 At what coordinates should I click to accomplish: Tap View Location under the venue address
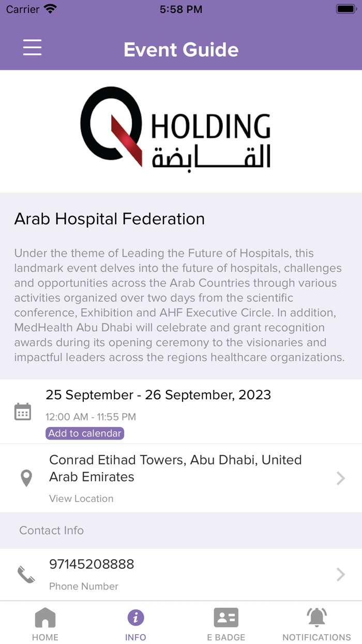(81, 498)
